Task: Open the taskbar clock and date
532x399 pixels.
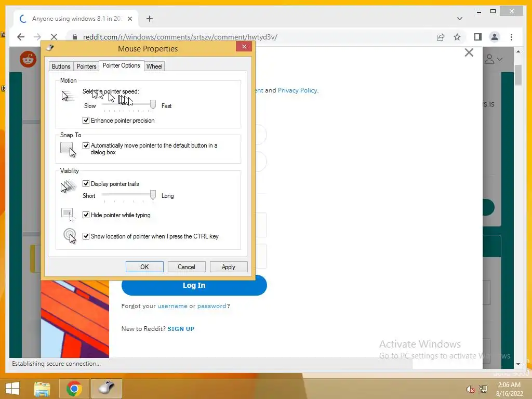Action: pos(509,389)
